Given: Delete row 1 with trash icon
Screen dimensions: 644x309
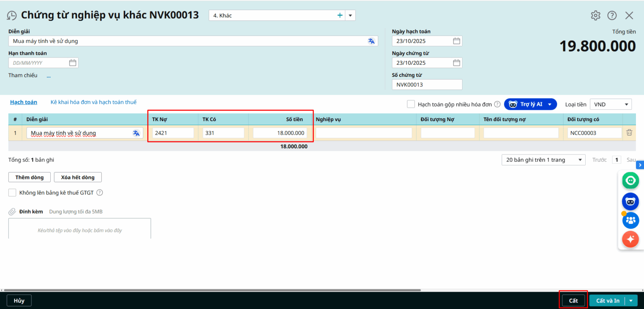Looking at the screenshot, I should tap(629, 133).
